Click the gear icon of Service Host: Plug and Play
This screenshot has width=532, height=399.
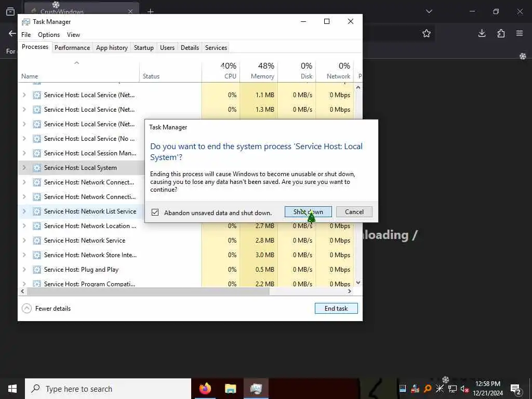pos(37,270)
